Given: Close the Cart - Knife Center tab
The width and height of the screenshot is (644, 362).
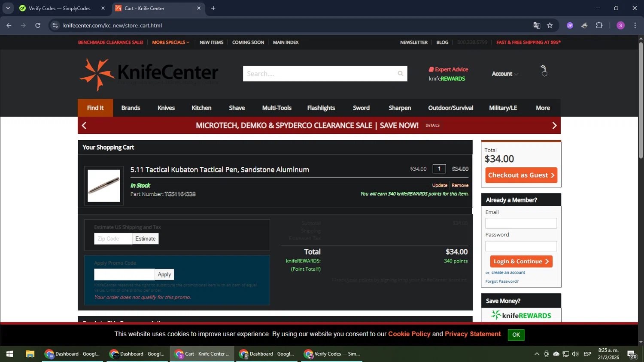Looking at the screenshot, I should (199, 8).
